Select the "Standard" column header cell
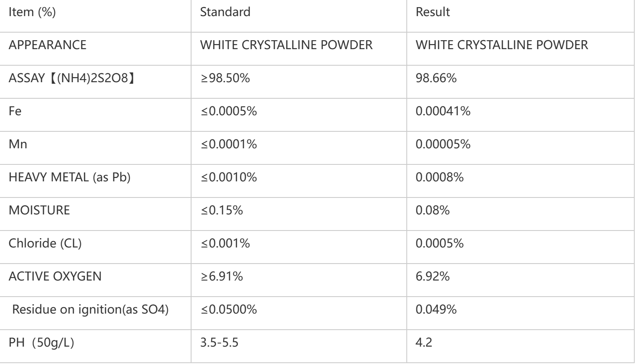 tap(225, 12)
